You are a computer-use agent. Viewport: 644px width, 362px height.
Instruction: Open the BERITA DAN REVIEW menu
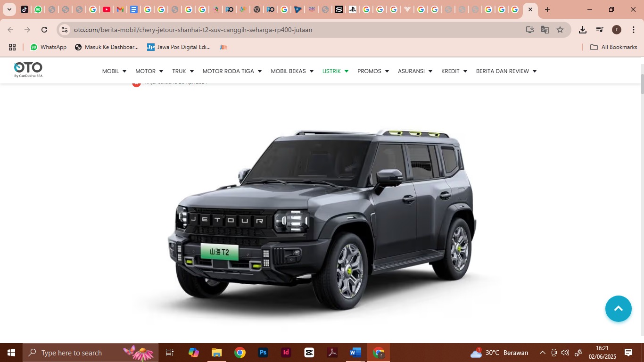click(506, 71)
